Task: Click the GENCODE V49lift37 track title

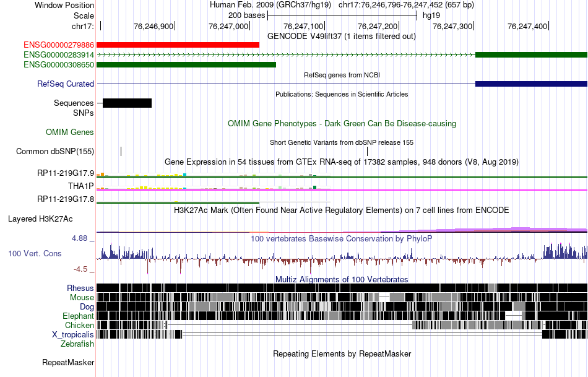Action: [x=342, y=37]
